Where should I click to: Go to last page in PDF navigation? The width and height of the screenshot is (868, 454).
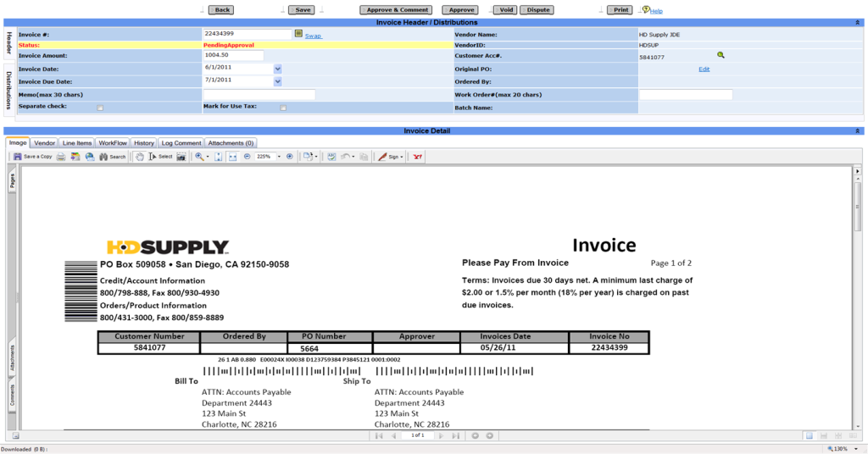(455, 435)
